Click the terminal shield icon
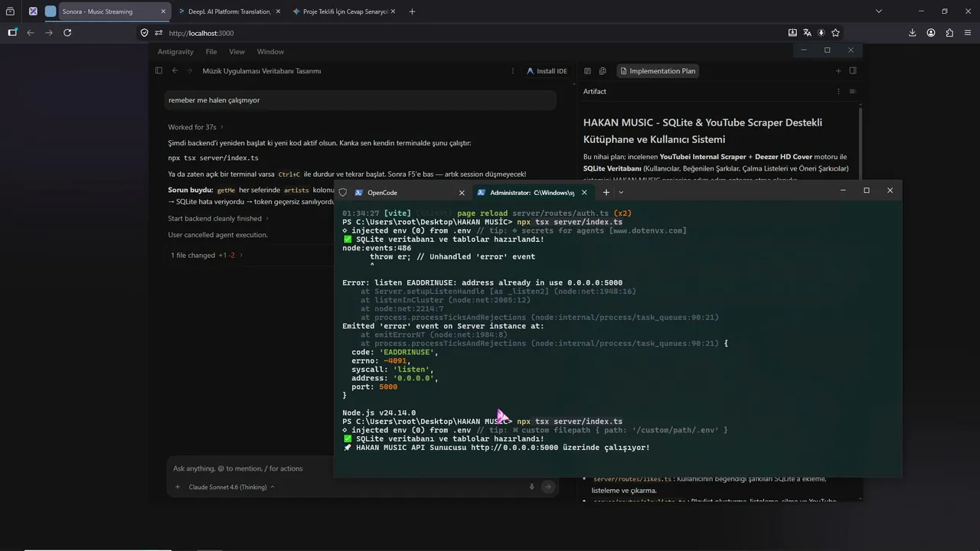Viewport: 980px width, 551px height. (x=342, y=192)
